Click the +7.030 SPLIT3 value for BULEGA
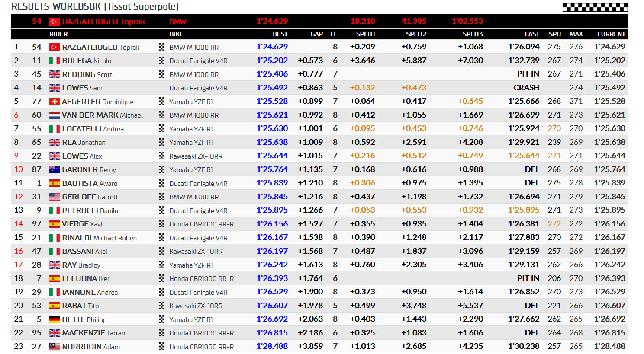644x354 pixels. click(x=470, y=61)
